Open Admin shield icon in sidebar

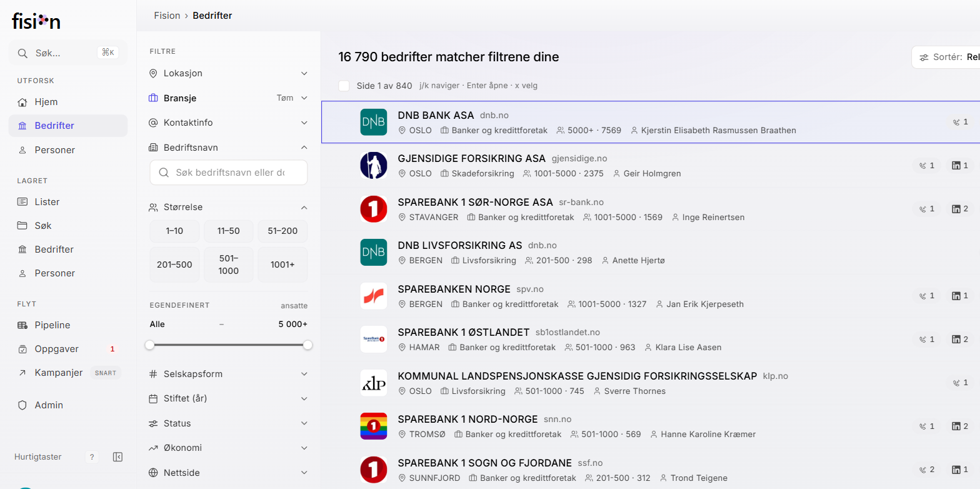click(x=22, y=405)
